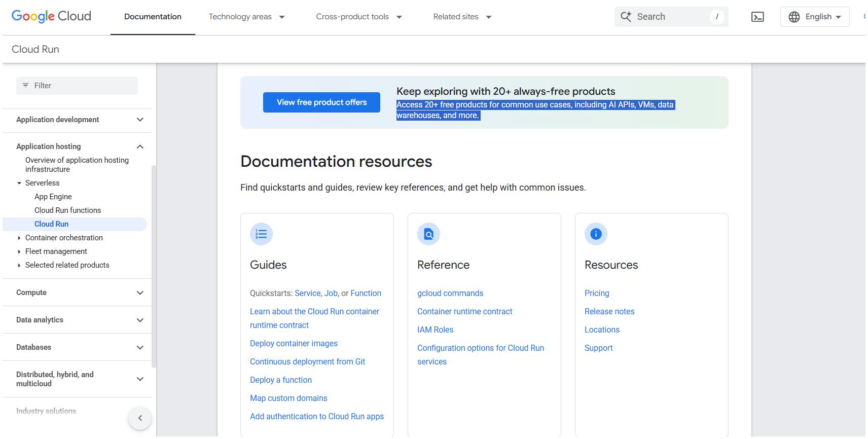Open Continuous deployment from Git guide
This screenshot has width=868, height=439.
coord(307,361)
